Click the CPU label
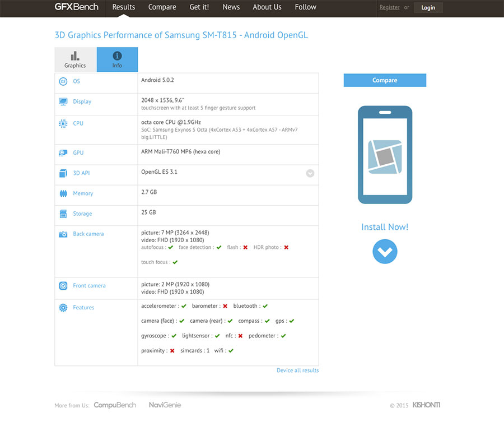 [78, 123]
